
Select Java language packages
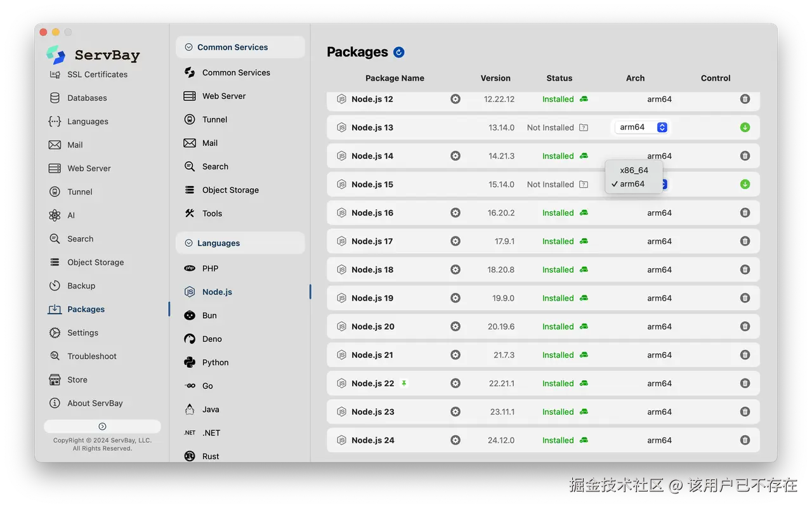click(x=202, y=409)
